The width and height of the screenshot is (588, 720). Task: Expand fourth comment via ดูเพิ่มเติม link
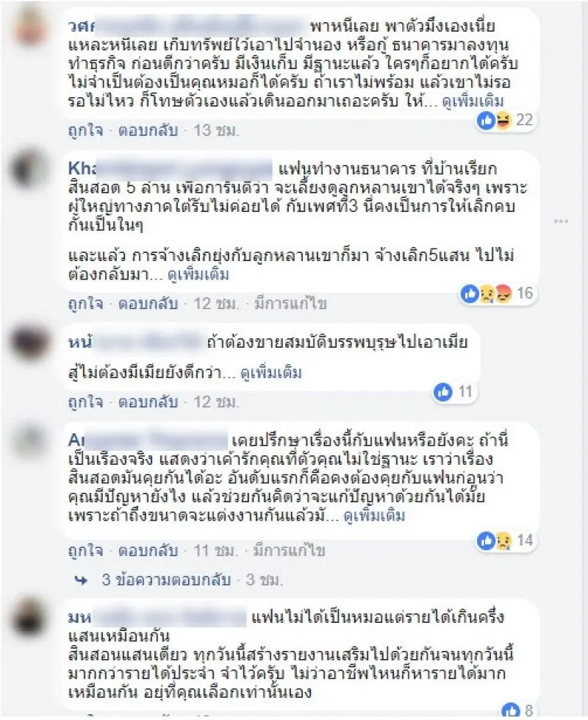click(375, 516)
